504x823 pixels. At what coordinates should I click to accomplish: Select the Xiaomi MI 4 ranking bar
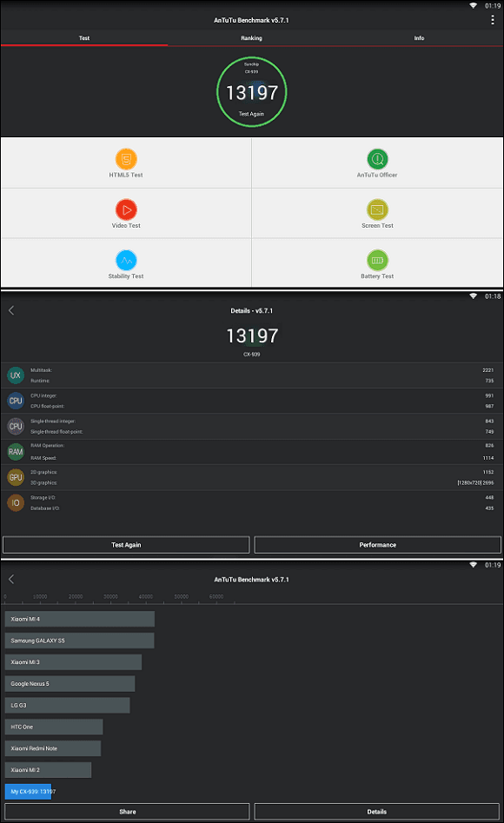coord(80,619)
